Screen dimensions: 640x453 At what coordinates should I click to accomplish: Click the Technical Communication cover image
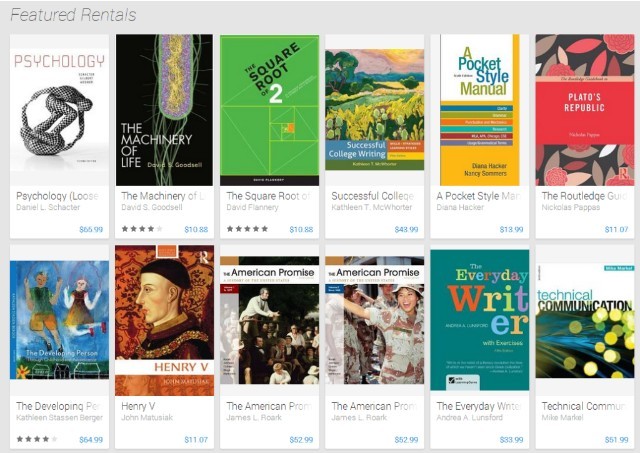click(585, 321)
